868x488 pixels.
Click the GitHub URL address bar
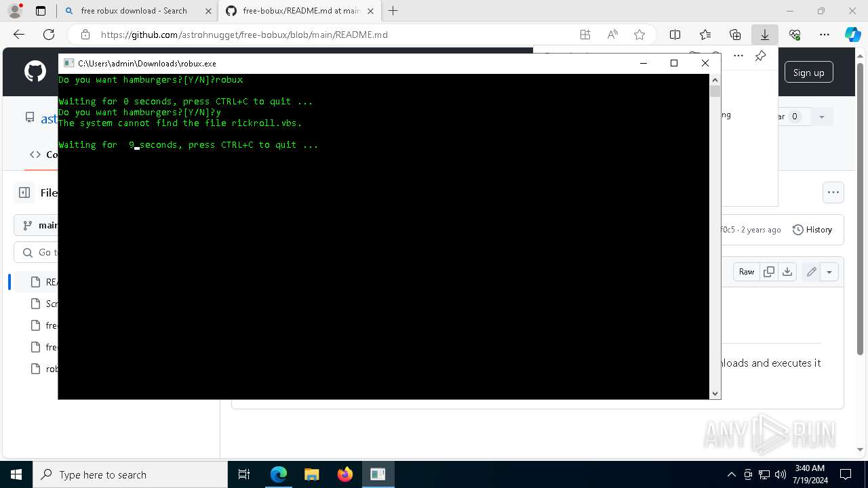pos(244,35)
